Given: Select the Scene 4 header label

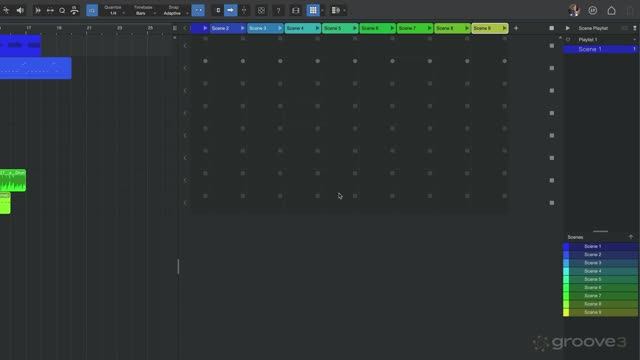Looking at the screenshot, I should 295,28.
